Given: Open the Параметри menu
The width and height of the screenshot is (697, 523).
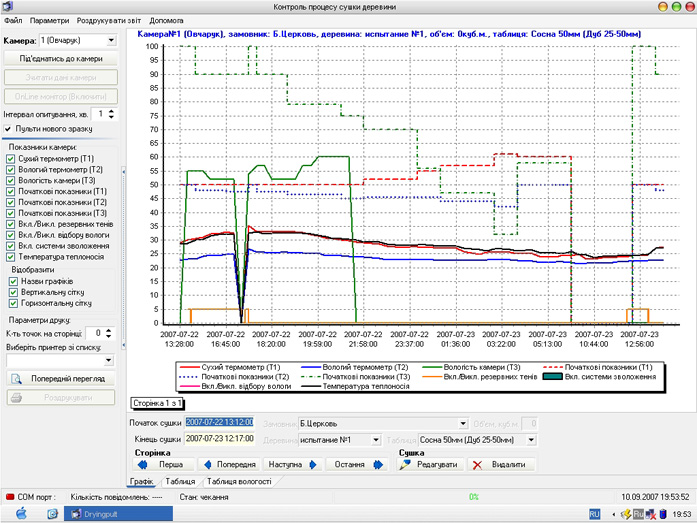Looking at the screenshot, I should pos(50,20).
